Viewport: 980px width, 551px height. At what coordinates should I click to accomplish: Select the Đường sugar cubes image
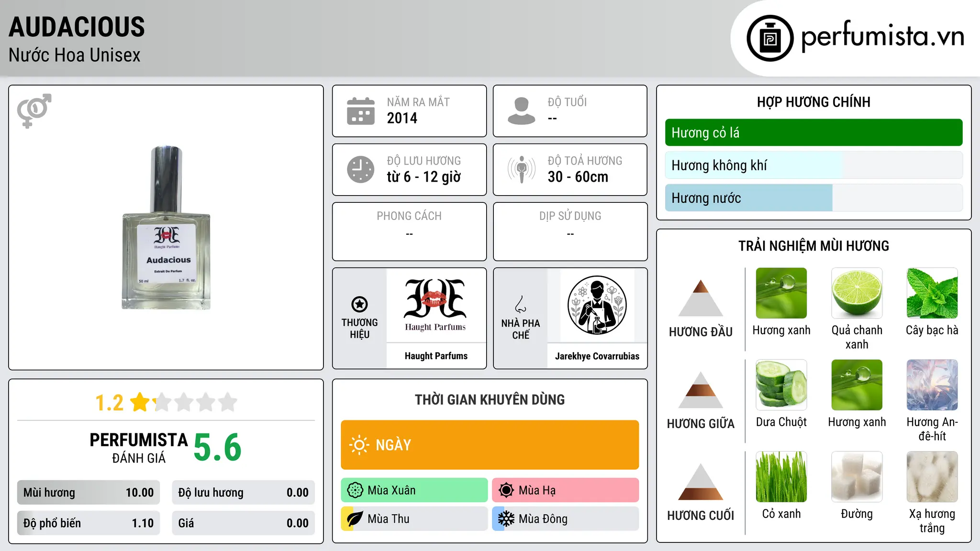(857, 477)
